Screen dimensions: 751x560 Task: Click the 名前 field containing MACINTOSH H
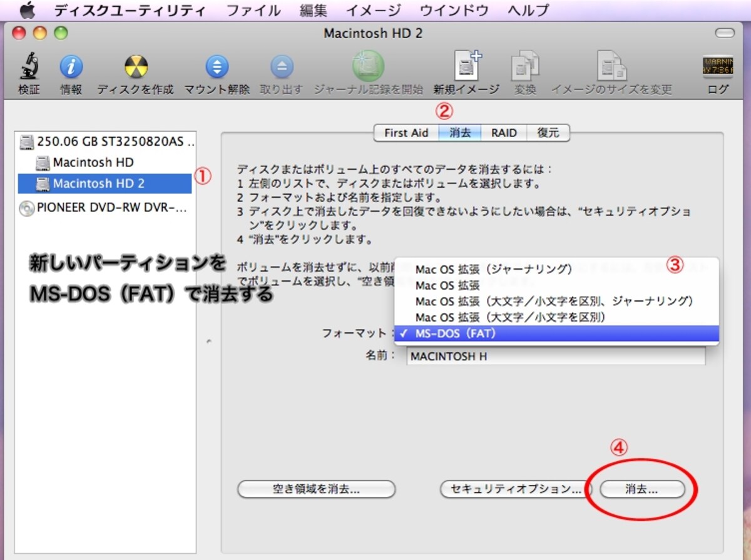[556, 356]
